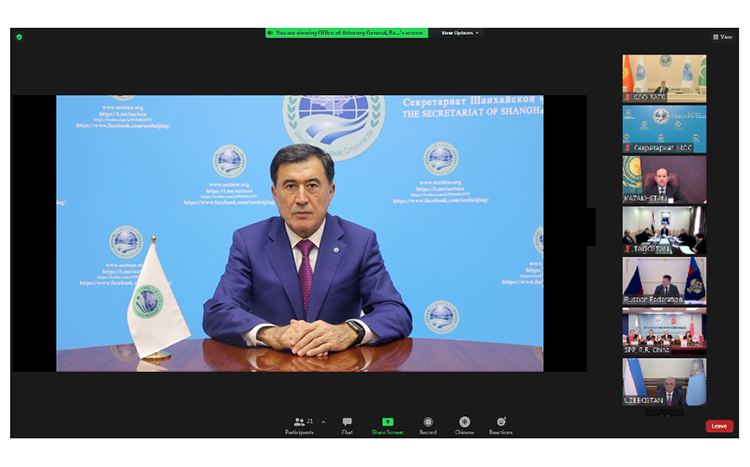Open the Participants panel
This screenshot has height=467, width=750.
click(299, 425)
